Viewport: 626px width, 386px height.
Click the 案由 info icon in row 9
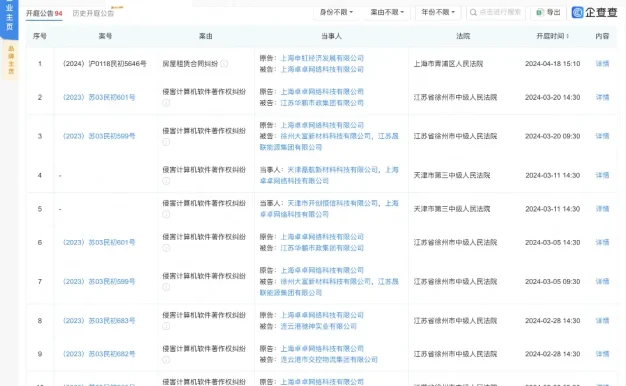pos(166,360)
